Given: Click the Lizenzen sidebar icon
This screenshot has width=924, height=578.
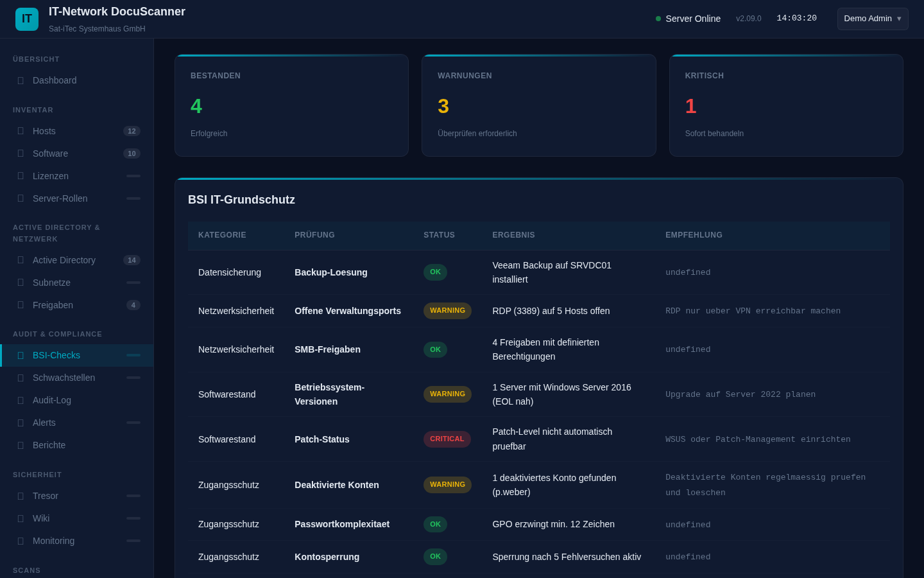Looking at the screenshot, I should click(x=21, y=176).
